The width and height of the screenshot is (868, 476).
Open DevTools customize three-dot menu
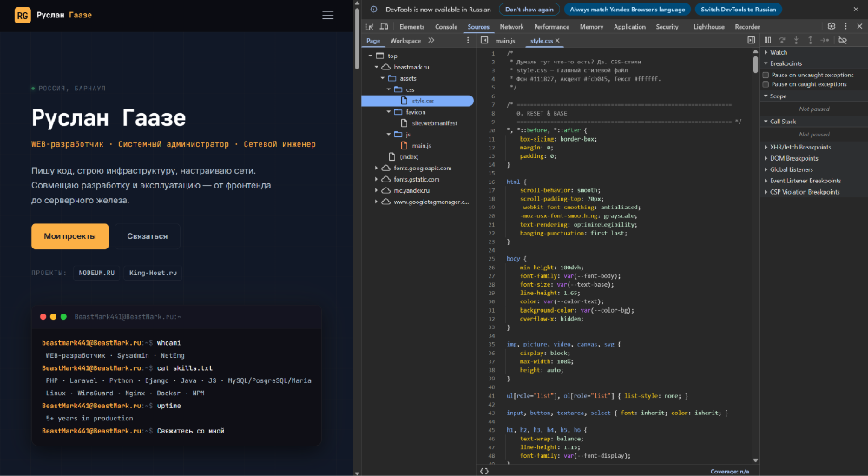pyautogui.click(x=845, y=26)
